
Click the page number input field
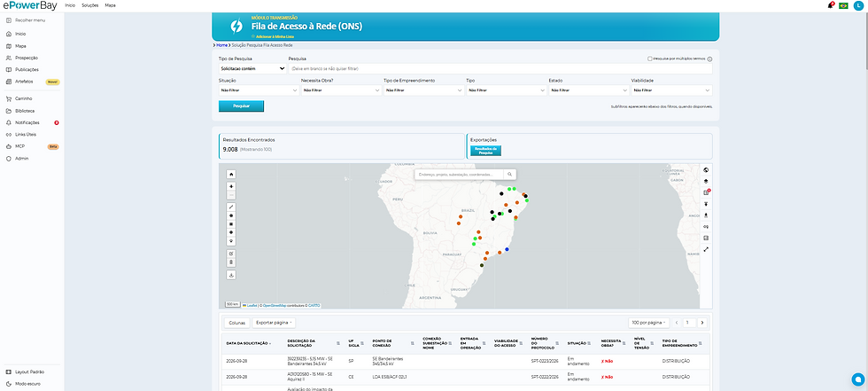point(689,323)
